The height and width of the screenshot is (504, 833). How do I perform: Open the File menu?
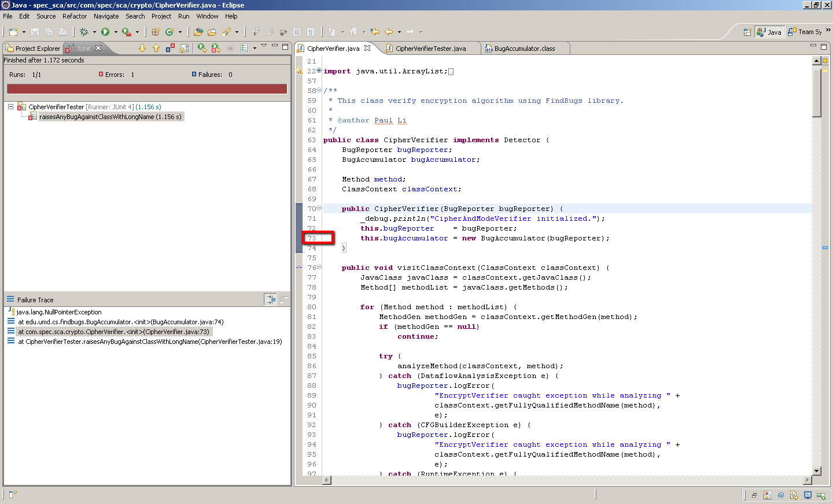(x=8, y=16)
